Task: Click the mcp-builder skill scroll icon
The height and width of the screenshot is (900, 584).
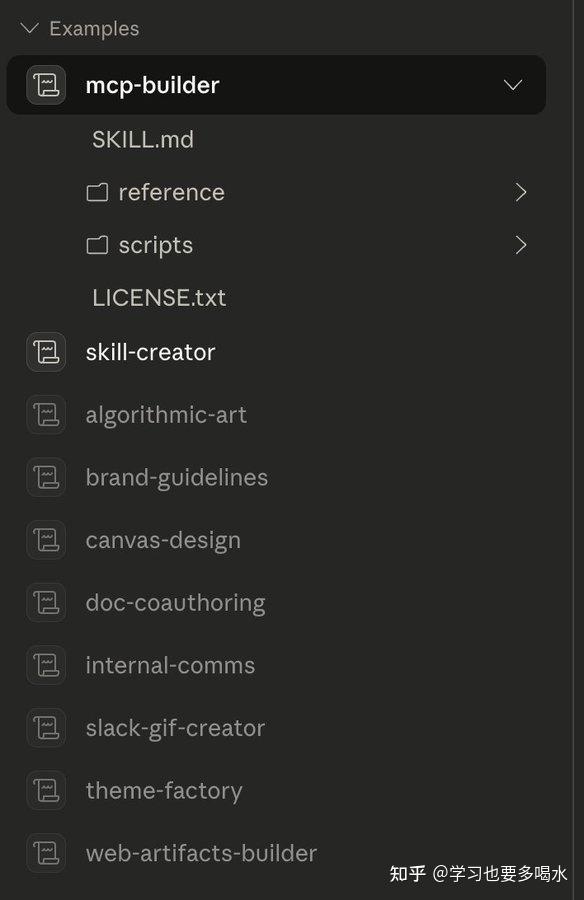Action: [x=46, y=85]
